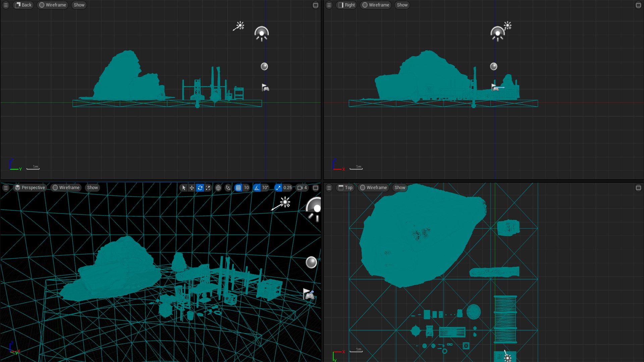The height and width of the screenshot is (362, 644).
Task: Open the Top viewport options hamburger menu
Action: click(329, 188)
